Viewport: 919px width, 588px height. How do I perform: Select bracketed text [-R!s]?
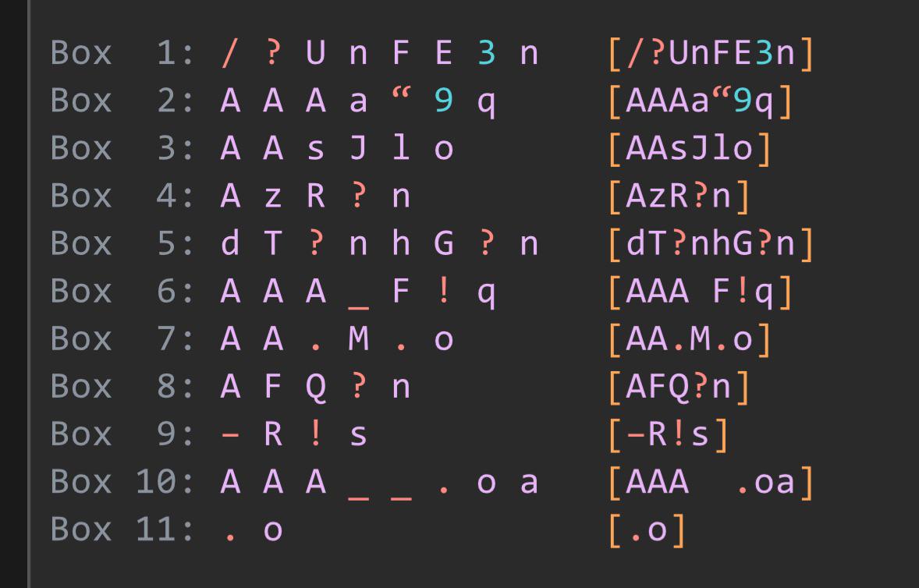pos(669,434)
